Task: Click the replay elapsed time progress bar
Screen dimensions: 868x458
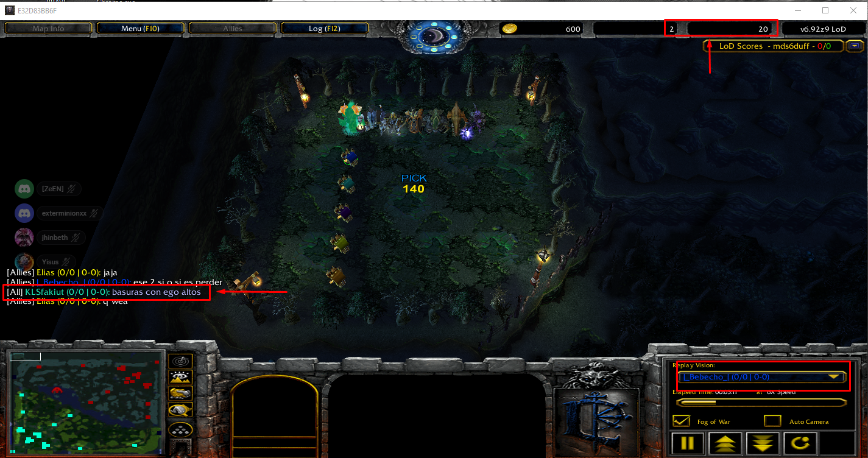Action: [x=761, y=402]
